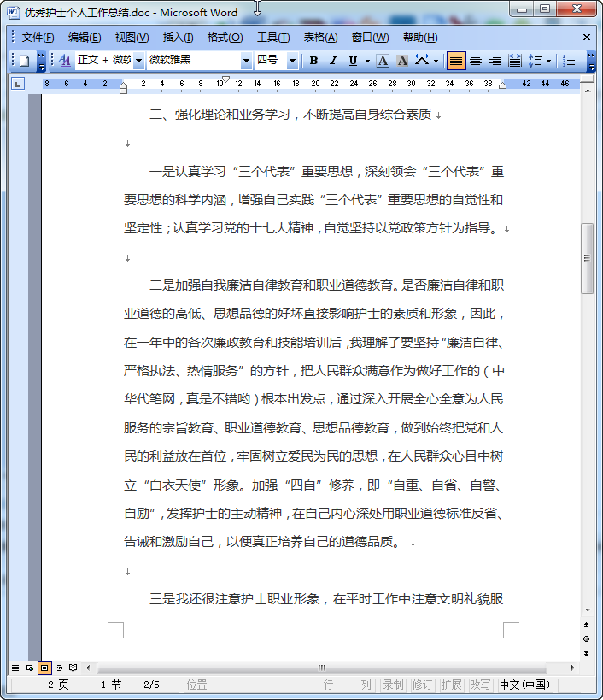Switch to Outline view

pyautogui.click(x=58, y=668)
